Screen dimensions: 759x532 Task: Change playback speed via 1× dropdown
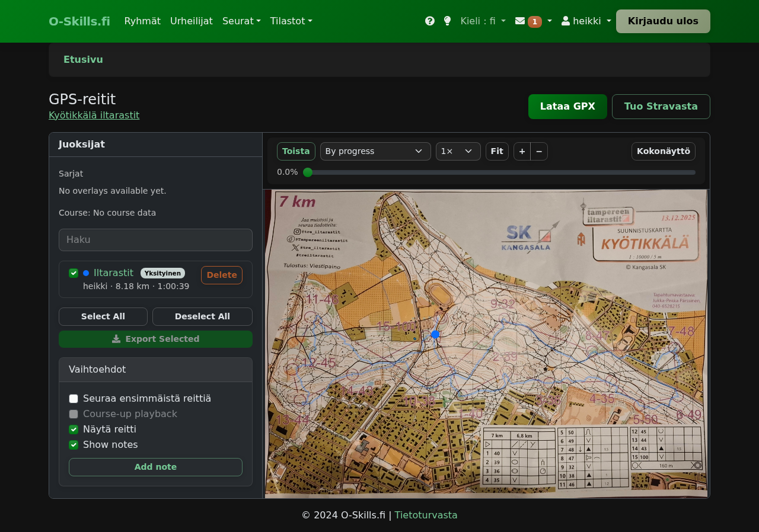[x=458, y=151]
